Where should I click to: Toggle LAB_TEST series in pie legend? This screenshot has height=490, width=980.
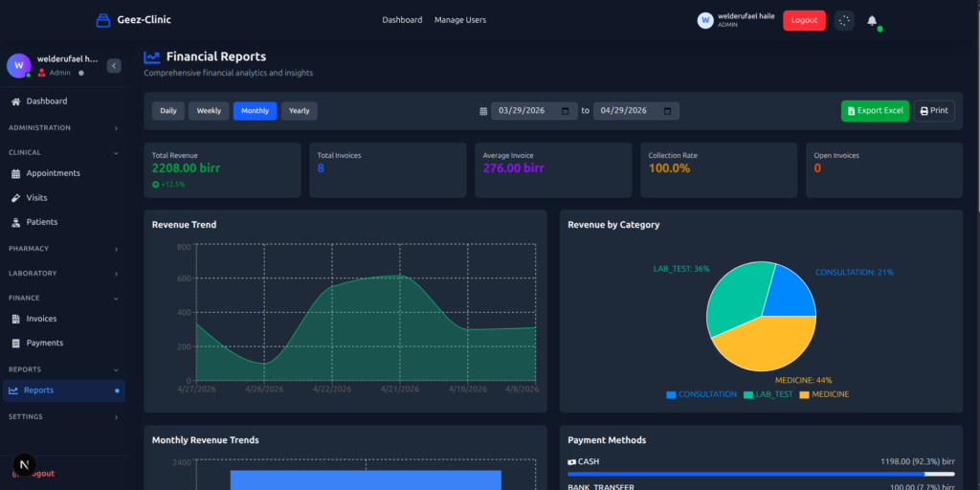point(768,395)
